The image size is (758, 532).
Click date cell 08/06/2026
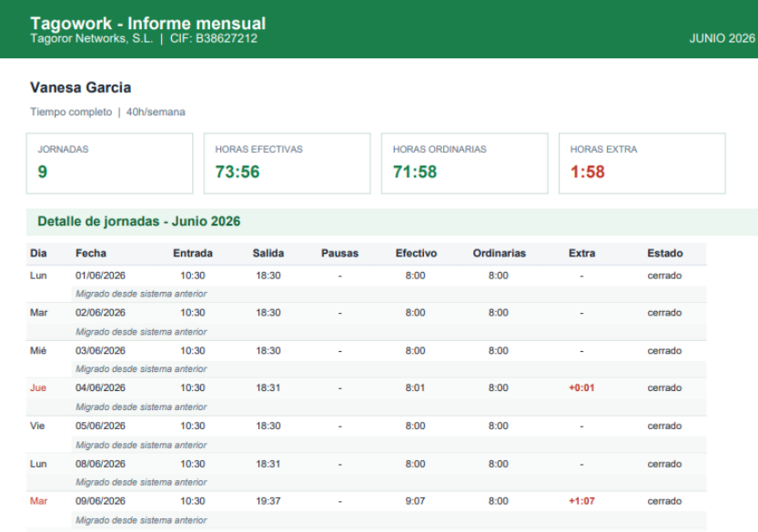[100, 464]
